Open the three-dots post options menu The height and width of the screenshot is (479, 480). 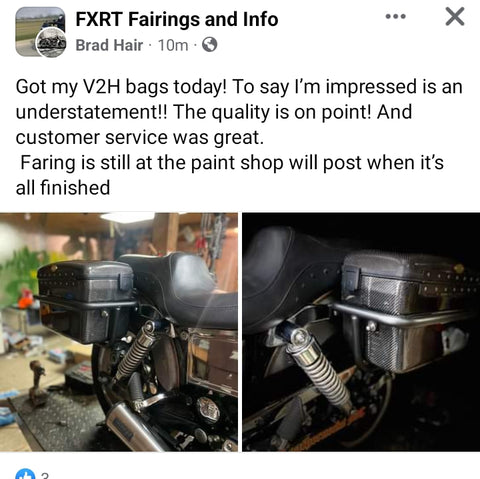click(396, 16)
